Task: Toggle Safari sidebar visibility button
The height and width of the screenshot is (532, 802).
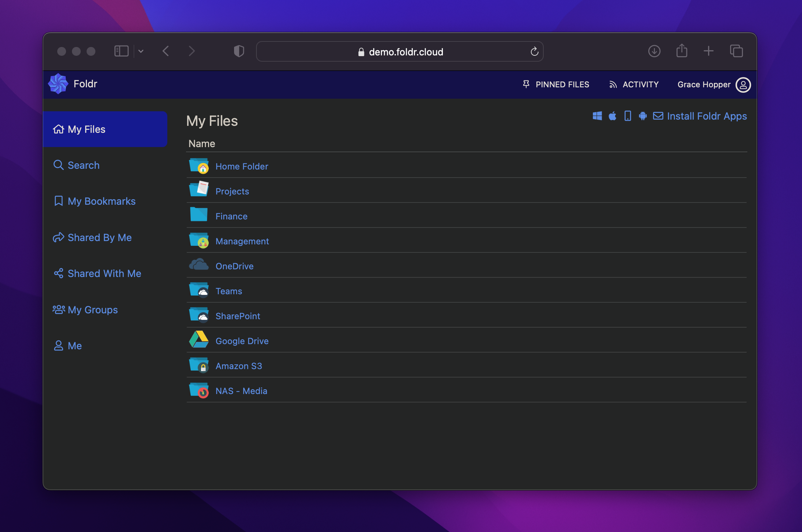Action: point(121,51)
